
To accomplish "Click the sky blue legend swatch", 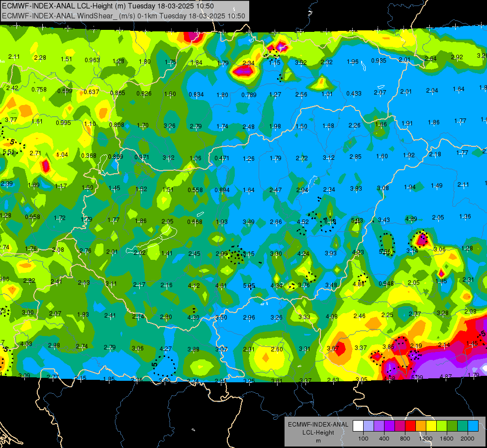I will point(473,426).
